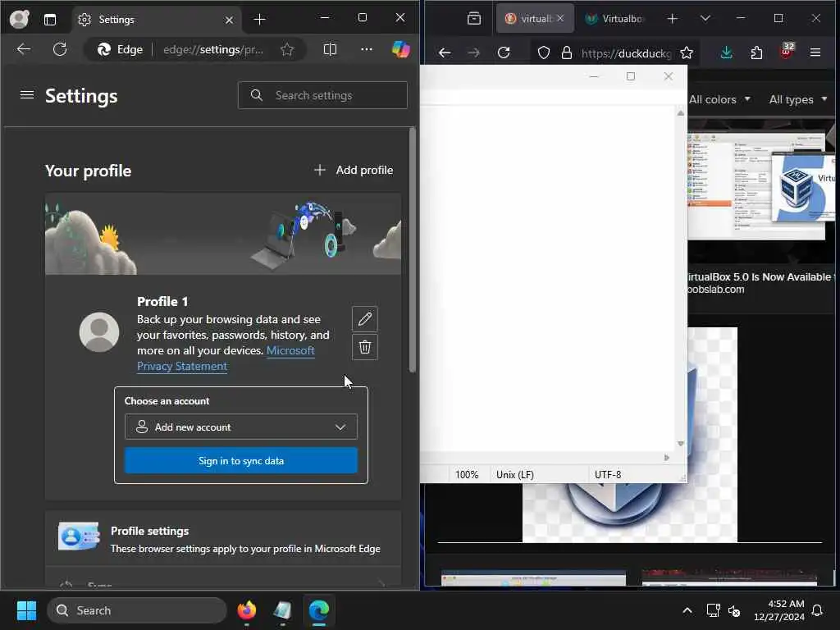
Task: Show hidden system tray icons chevron
Action: pyautogui.click(x=687, y=610)
